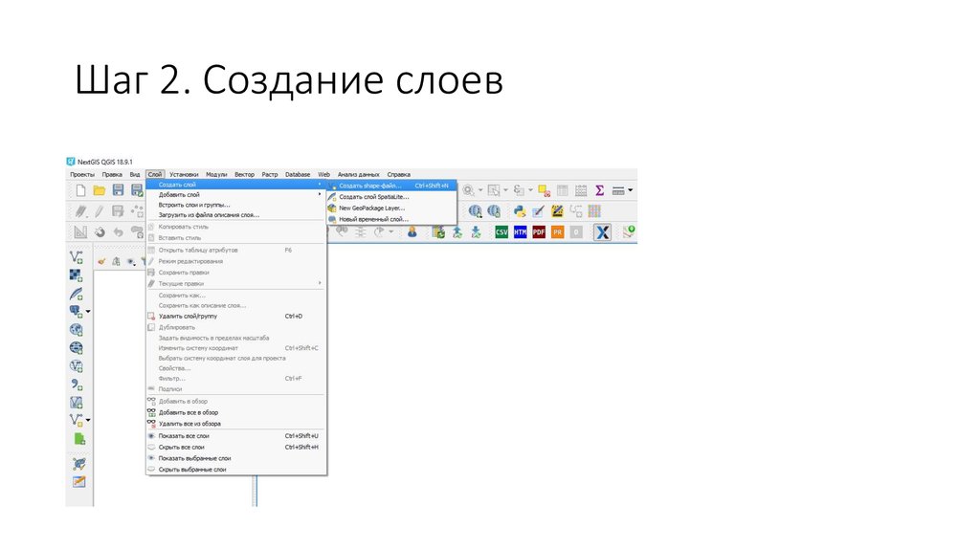The width and height of the screenshot is (980, 549).
Task: Open the 'Вектор' menu
Action: (x=244, y=175)
